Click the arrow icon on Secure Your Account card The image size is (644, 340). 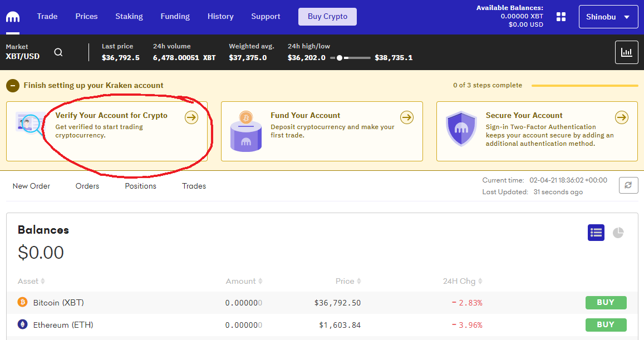tap(622, 117)
